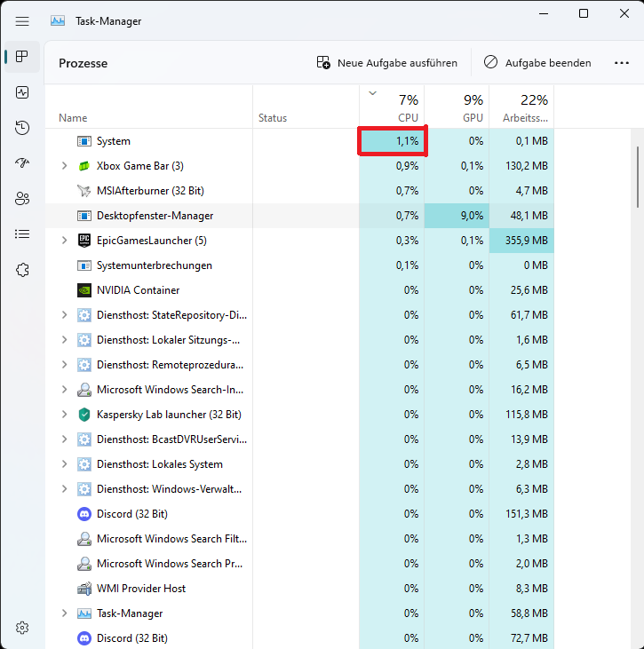Click the NVIDIA Container icon
This screenshot has height=649, width=644.
pyautogui.click(x=84, y=290)
